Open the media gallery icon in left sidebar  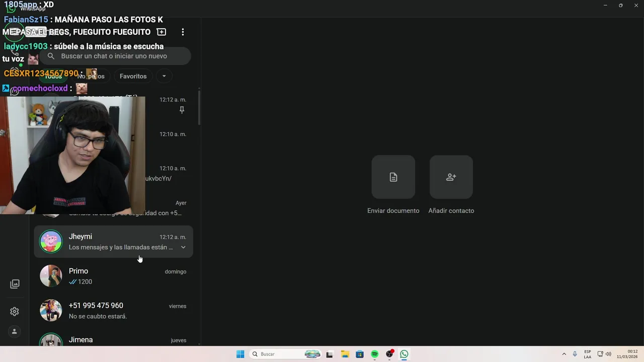[15, 284]
